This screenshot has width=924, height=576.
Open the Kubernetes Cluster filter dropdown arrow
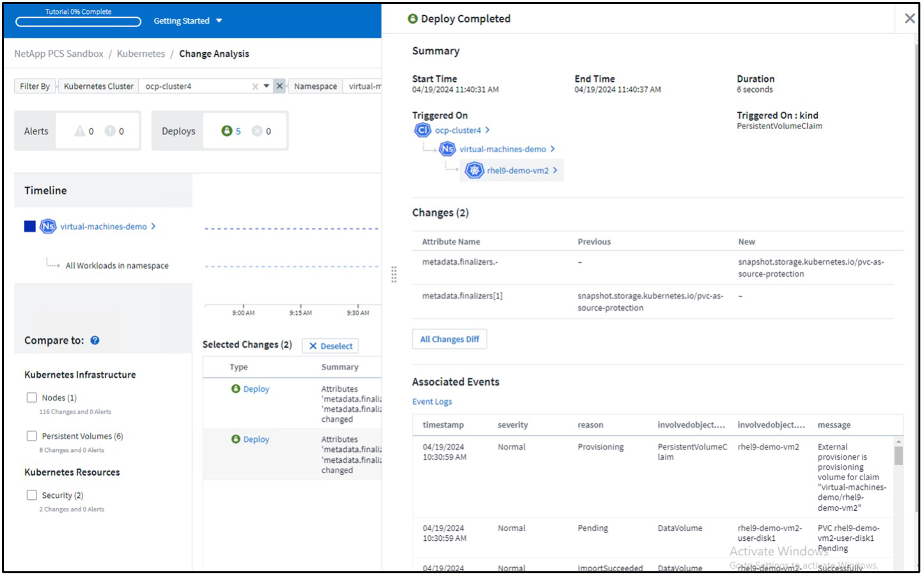267,86
